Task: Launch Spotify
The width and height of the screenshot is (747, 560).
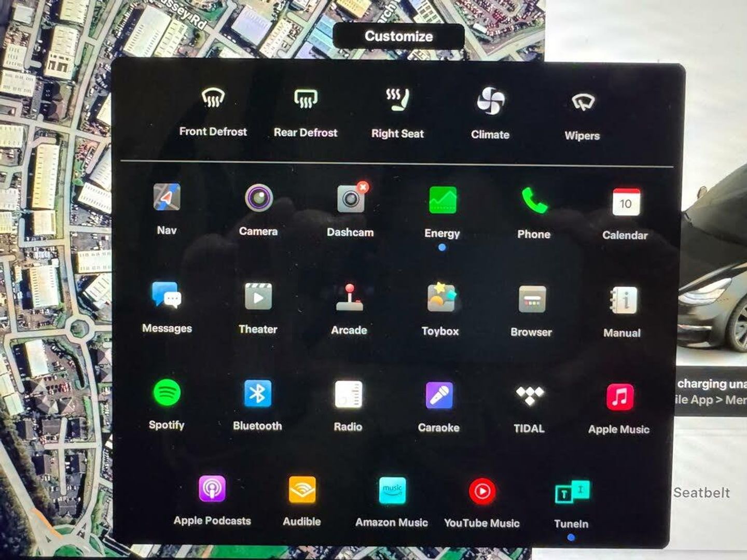Action: tap(167, 404)
